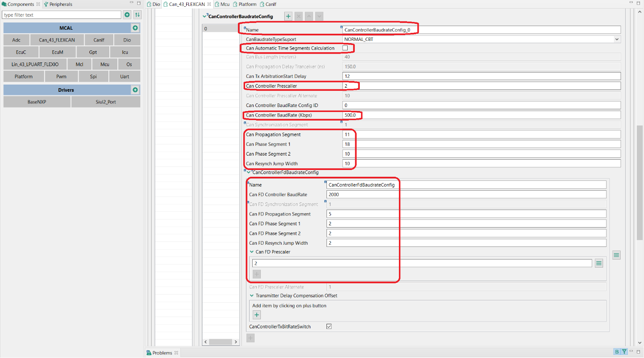Delete the selected baudrate config via the X icon
Screen dimensions: 644x358
coord(299,16)
